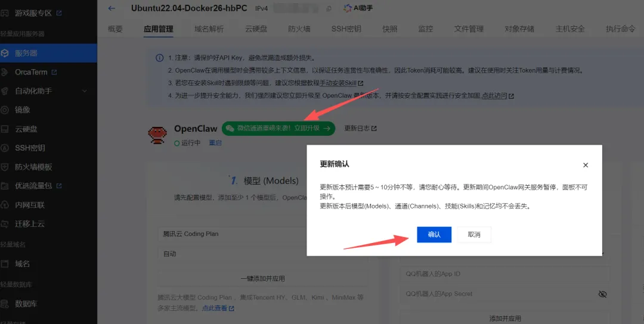Cancel the update with 取消 button
The image size is (644, 324).
[x=474, y=235]
